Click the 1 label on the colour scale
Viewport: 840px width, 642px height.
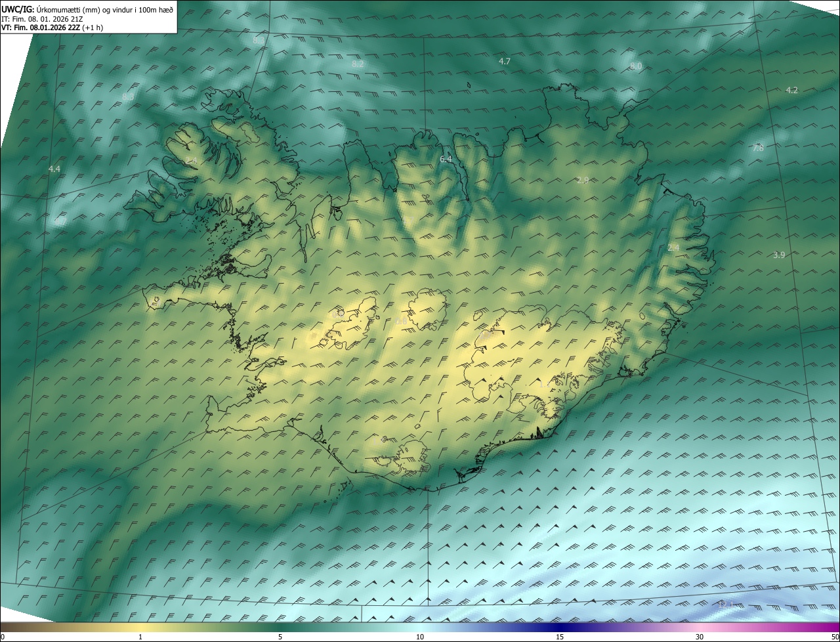[140, 637]
